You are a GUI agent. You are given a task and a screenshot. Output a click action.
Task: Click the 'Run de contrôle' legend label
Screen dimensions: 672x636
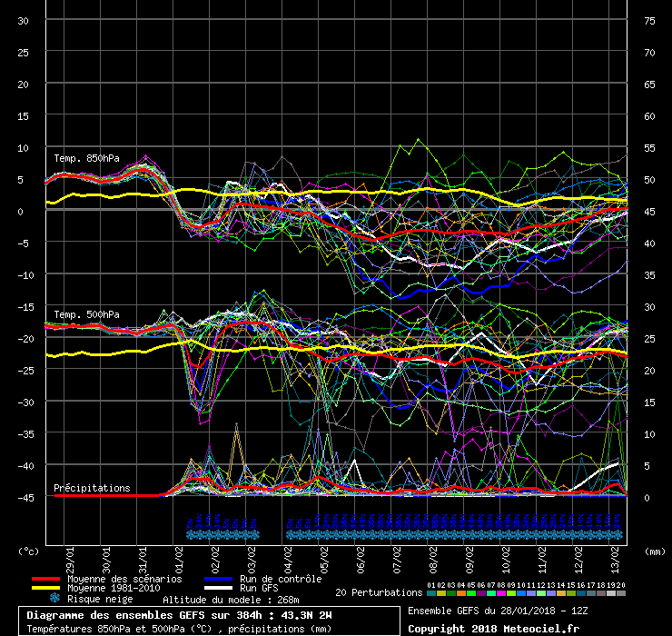pyautogui.click(x=281, y=579)
